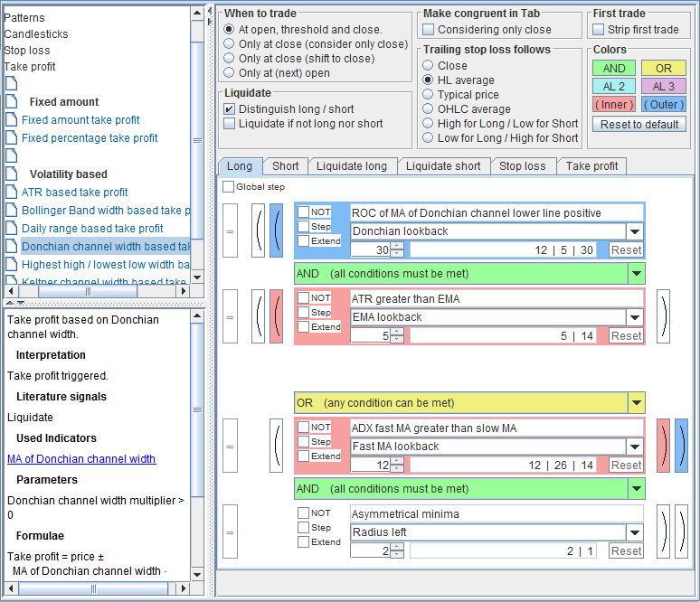Click document icon beside Daily range based take profit

tap(12, 228)
